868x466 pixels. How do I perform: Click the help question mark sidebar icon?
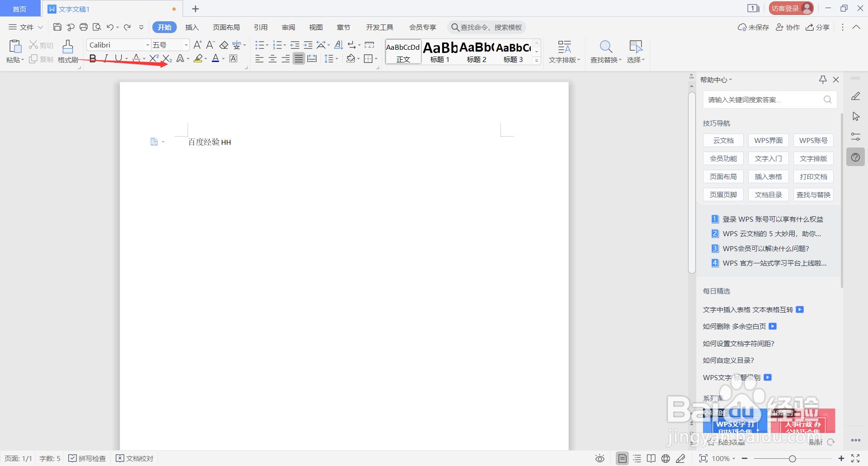click(x=855, y=157)
